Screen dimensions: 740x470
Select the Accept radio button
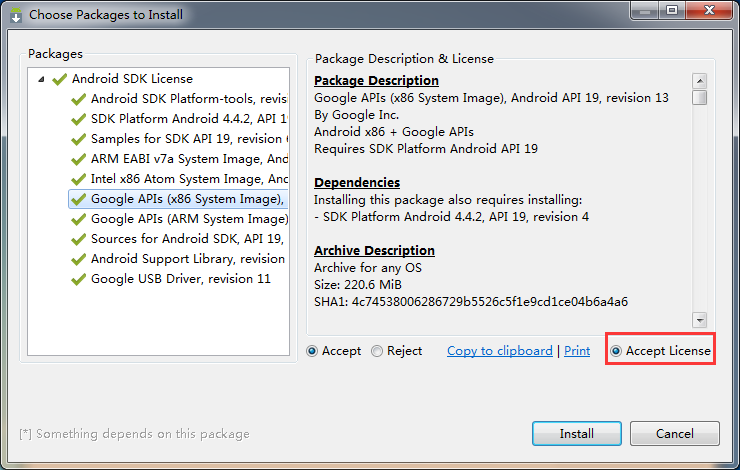click(x=313, y=351)
